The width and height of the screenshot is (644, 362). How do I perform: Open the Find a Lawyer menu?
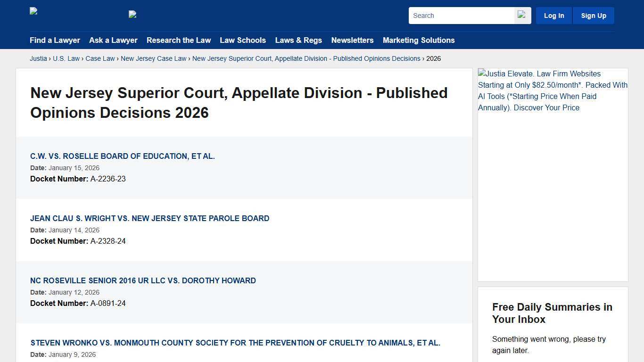tap(55, 41)
